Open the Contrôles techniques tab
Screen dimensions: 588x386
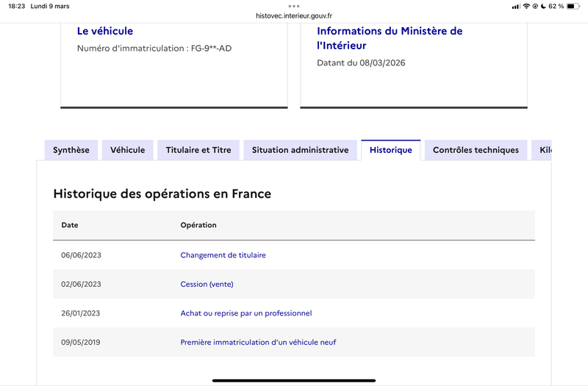[x=476, y=150]
